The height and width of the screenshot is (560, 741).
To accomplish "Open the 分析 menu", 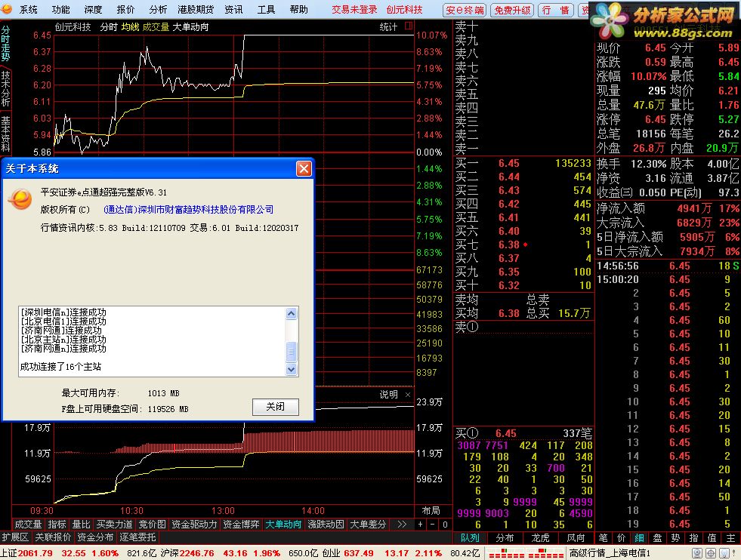I will pos(158,10).
